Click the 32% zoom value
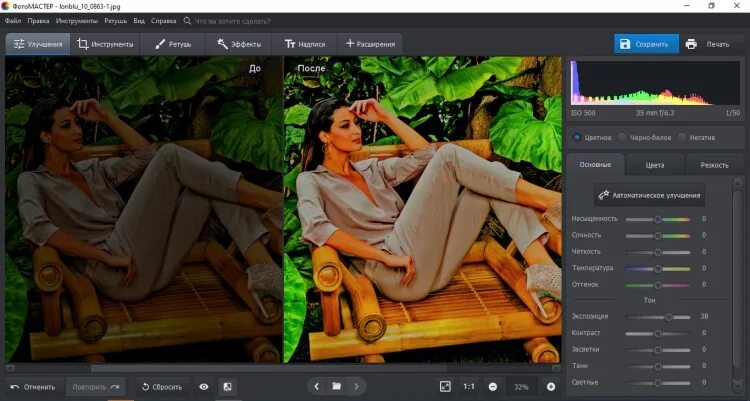The image size is (750, 401). pos(521,387)
